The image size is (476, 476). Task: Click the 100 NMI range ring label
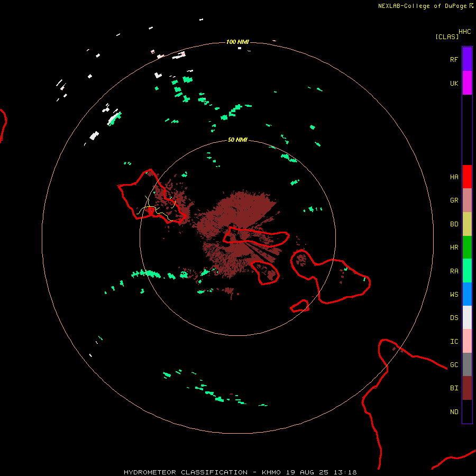coord(237,42)
